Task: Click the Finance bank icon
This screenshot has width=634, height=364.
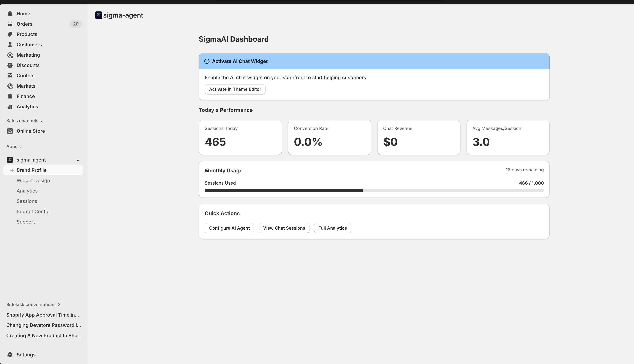Action: 10,96
